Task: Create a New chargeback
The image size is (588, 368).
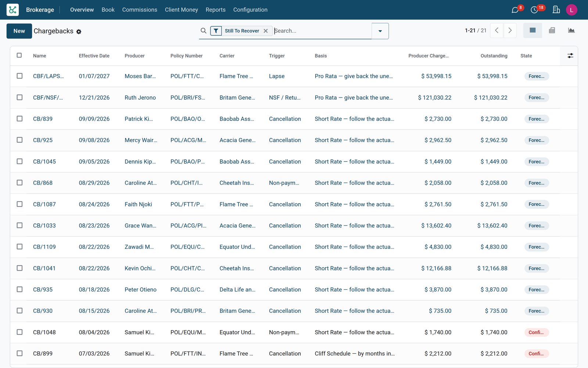Action: (x=19, y=31)
